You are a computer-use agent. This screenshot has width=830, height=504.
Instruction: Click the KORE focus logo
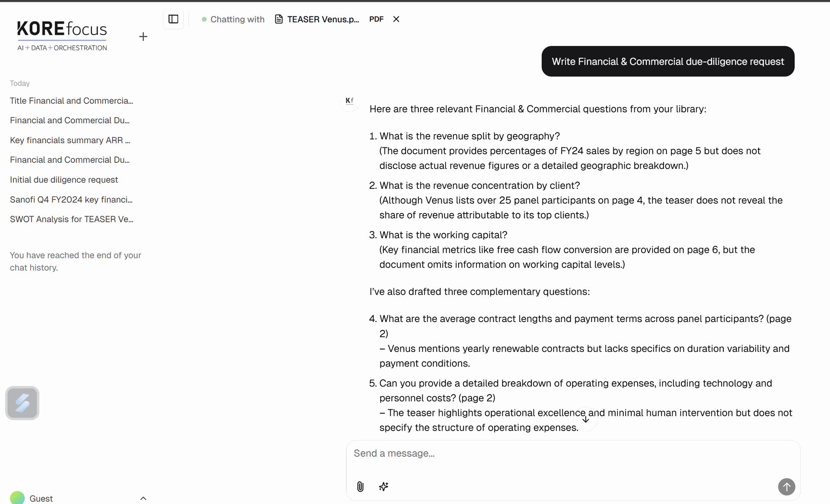coord(62,36)
